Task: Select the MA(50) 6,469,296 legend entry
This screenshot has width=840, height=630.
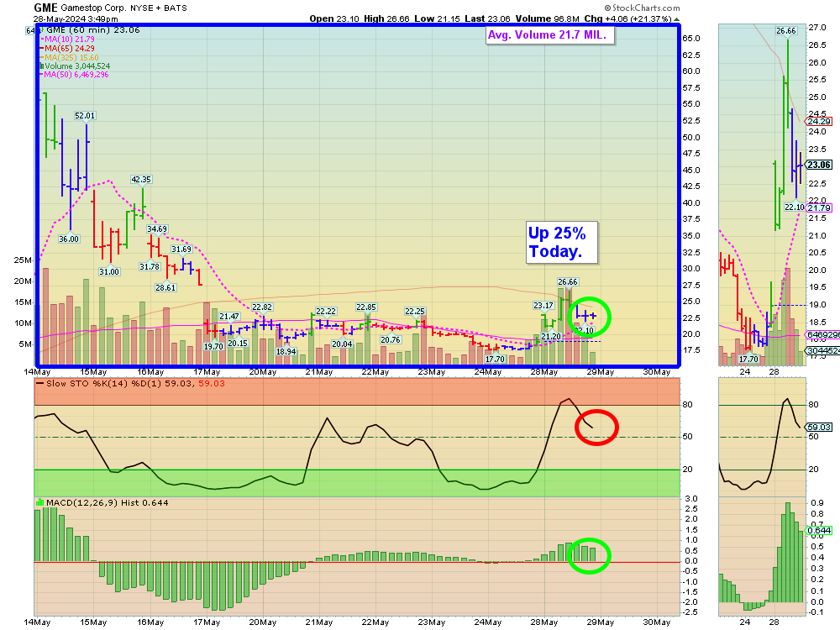Action: pyautogui.click(x=75, y=75)
